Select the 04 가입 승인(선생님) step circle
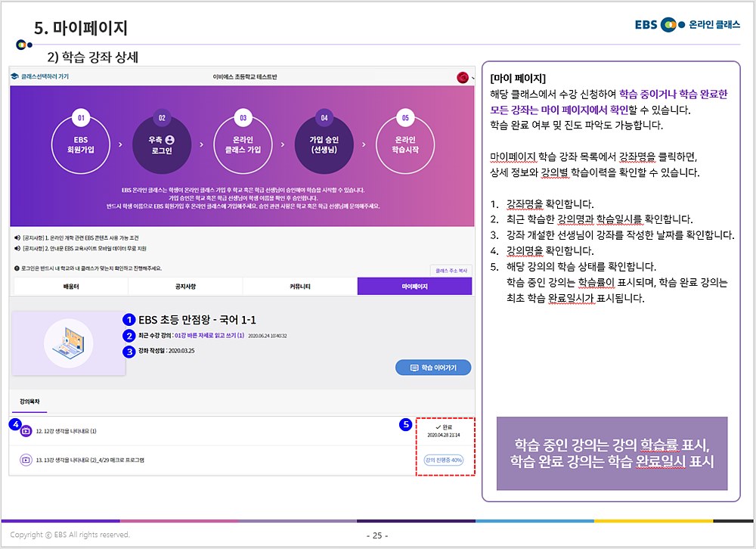The image size is (756, 549). pos(324,144)
